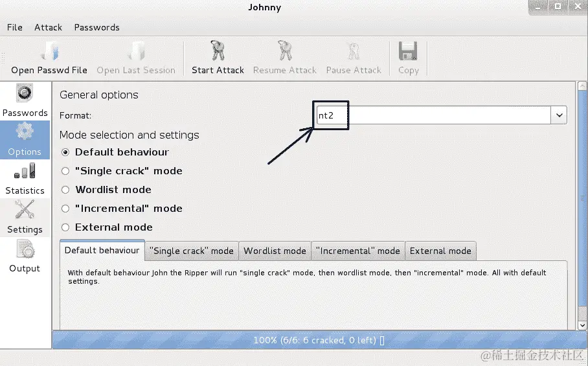Image resolution: width=588 pixels, height=366 pixels.
Task: Open the Passwords sidebar panel
Action: pyautogui.click(x=25, y=100)
